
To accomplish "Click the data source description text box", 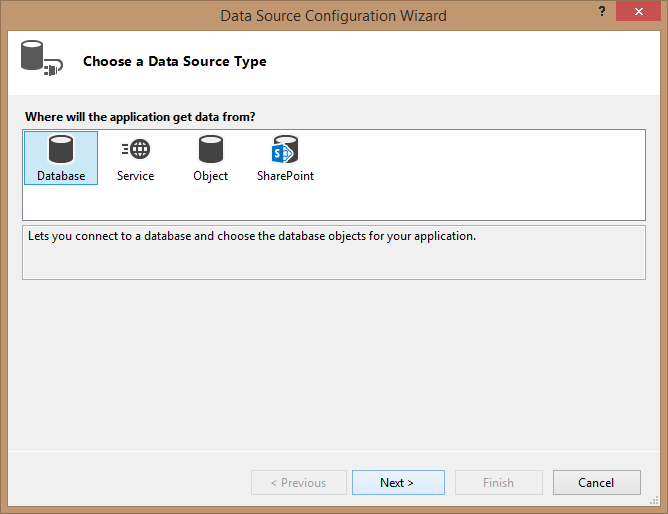I will pos(334,253).
